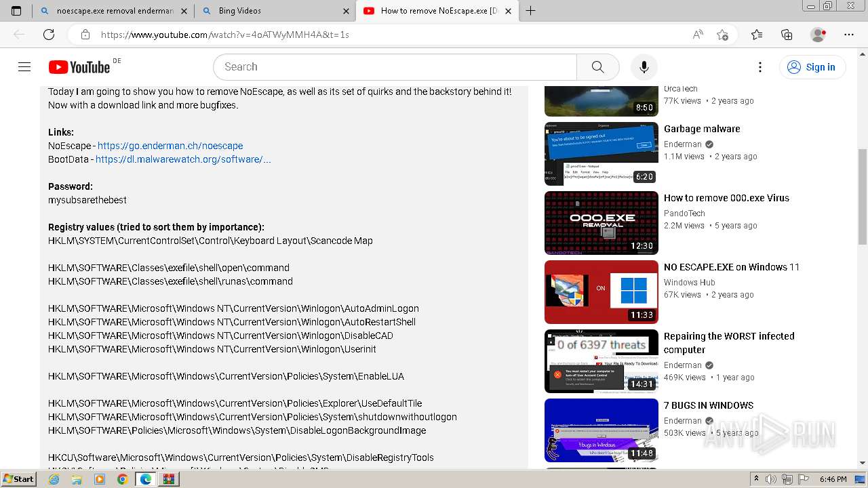Click the Garbage malware video title

click(702, 129)
